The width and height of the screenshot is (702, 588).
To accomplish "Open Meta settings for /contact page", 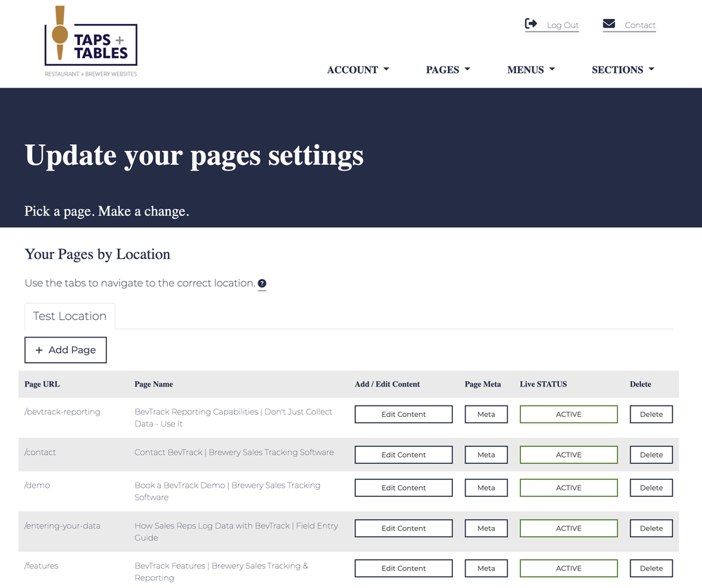I will click(x=486, y=455).
